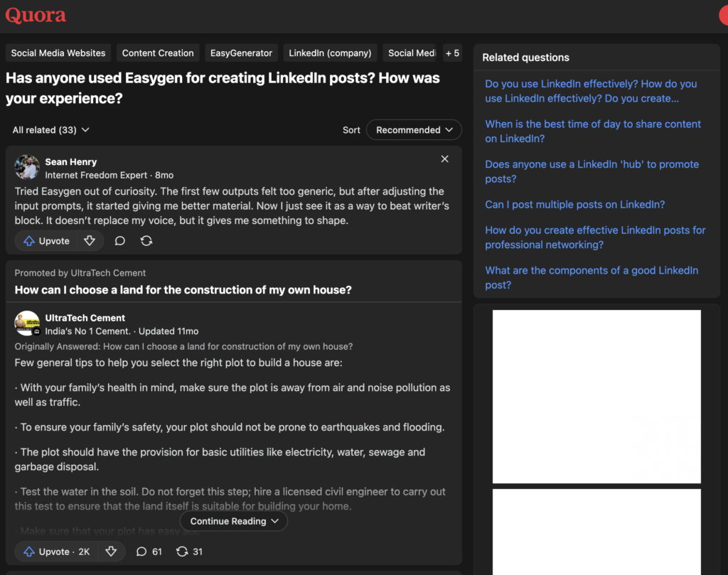
Task: Show the +5 more topics
Action: coord(452,53)
